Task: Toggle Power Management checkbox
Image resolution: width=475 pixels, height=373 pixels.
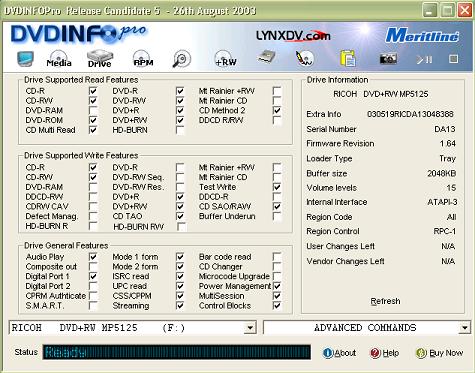Action: pyautogui.click(x=277, y=286)
